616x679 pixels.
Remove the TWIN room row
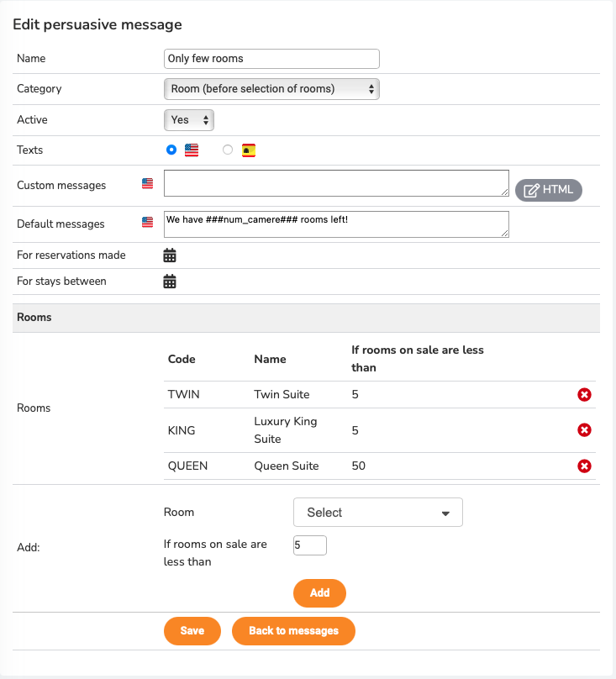(x=584, y=394)
